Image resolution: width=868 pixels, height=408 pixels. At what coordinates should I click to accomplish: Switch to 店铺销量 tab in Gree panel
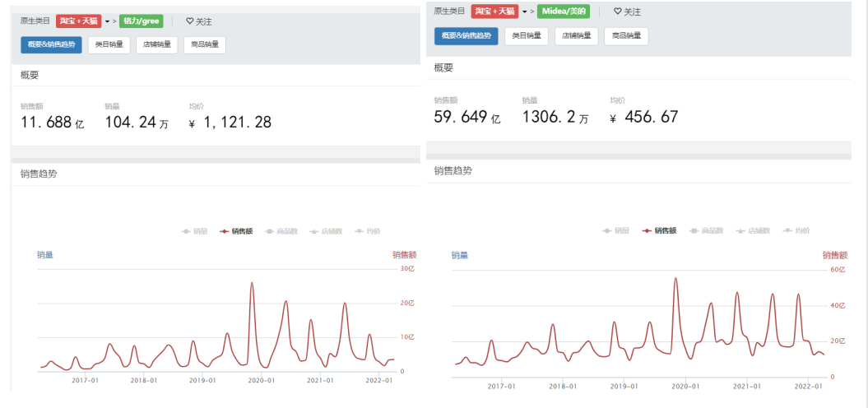(x=156, y=45)
